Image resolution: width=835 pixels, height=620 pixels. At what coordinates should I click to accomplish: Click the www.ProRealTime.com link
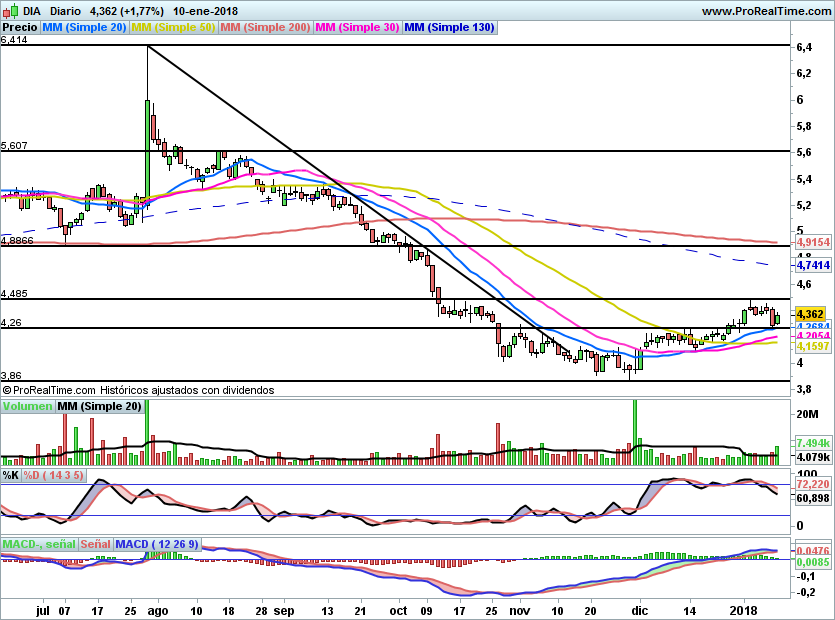pos(765,10)
